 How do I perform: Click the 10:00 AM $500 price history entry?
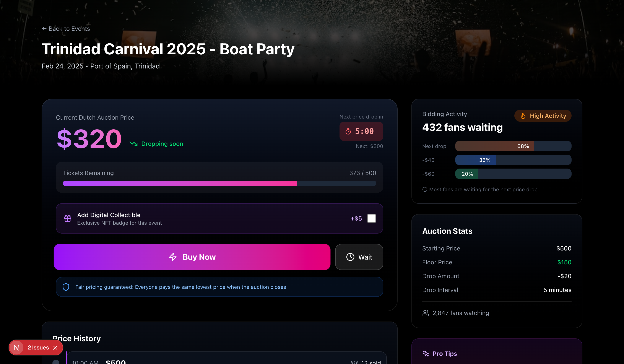[x=226, y=358]
